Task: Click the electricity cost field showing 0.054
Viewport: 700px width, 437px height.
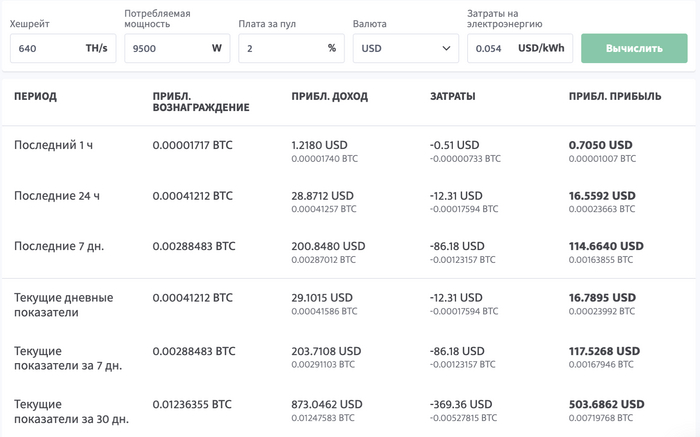Action: pos(490,48)
